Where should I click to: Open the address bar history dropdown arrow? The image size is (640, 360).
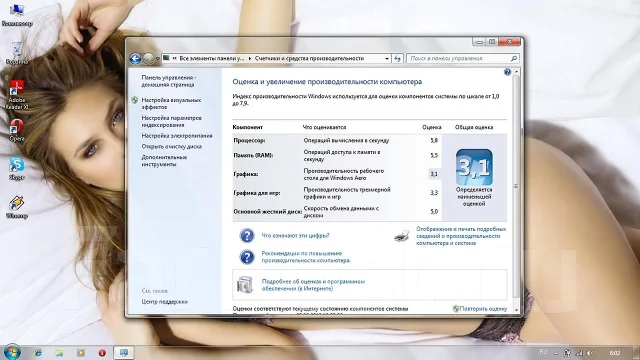(x=387, y=59)
